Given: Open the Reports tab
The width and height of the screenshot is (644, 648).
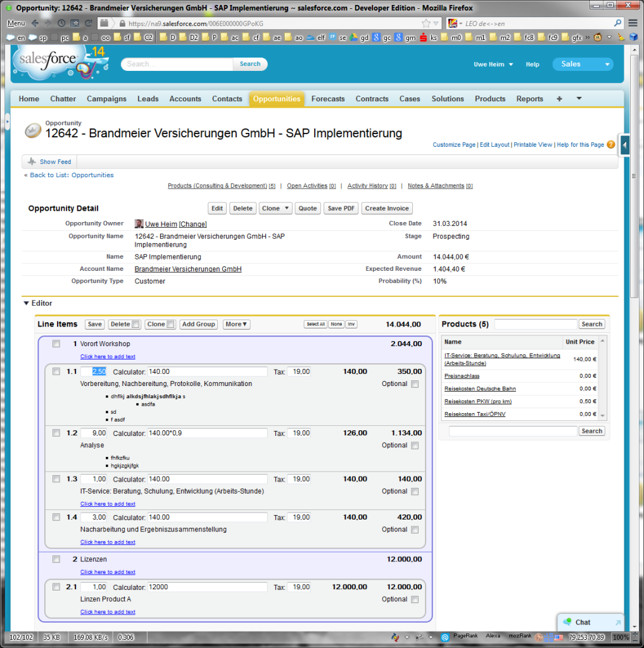Looking at the screenshot, I should pos(529,99).
